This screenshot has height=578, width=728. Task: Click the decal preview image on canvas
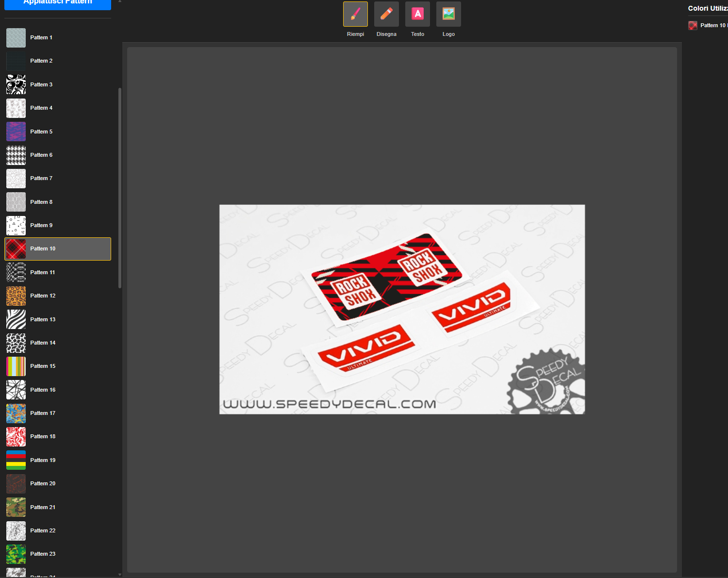coord(402,309)
